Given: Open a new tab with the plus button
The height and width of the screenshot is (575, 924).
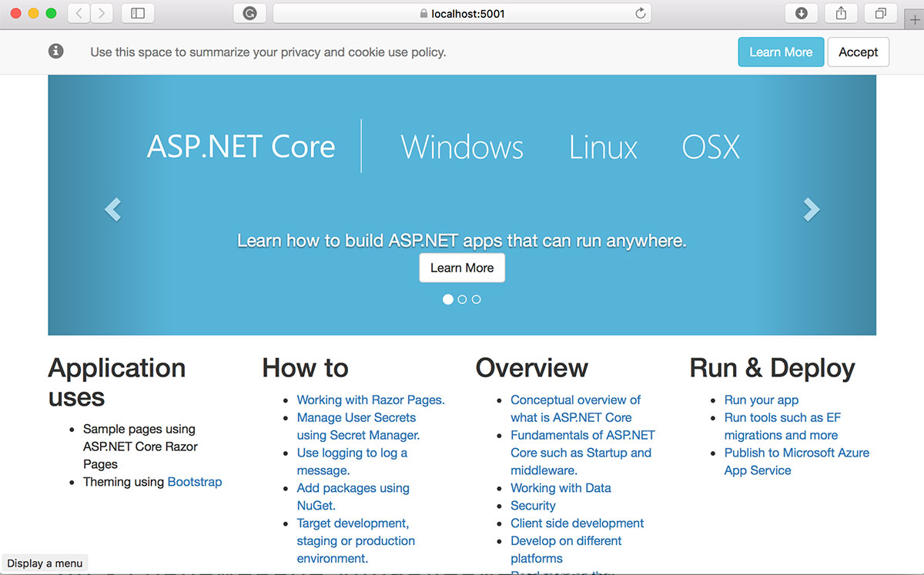Looking at the screenshot, I should [x=913, y=20].
